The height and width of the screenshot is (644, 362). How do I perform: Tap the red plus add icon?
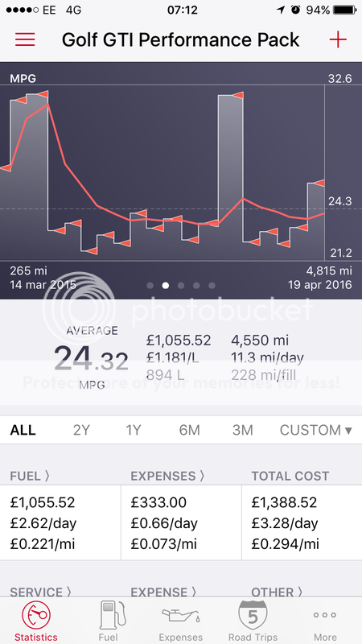tap(338, 39)
